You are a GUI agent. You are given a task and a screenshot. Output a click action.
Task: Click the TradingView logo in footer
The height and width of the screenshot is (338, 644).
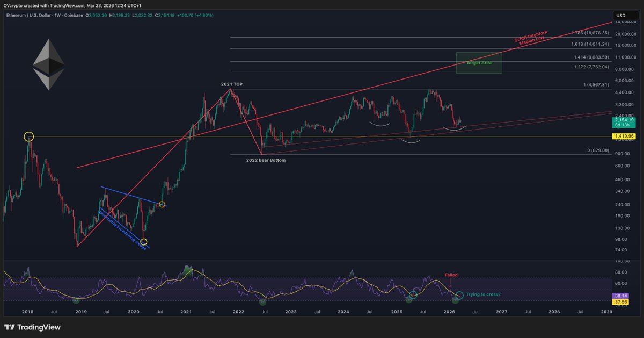(32, 327)
